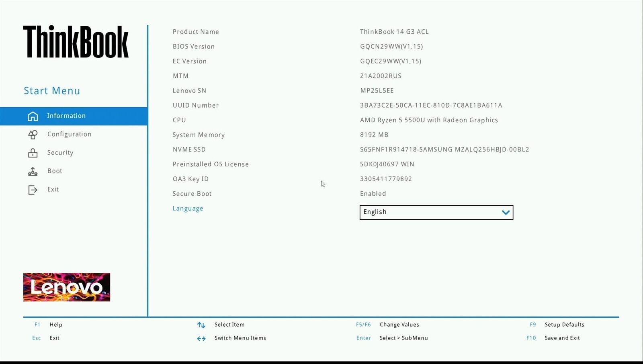The width and height of the screenshot is (643, 364).
Task: Click the Product Name label
Action: (196, 32)
